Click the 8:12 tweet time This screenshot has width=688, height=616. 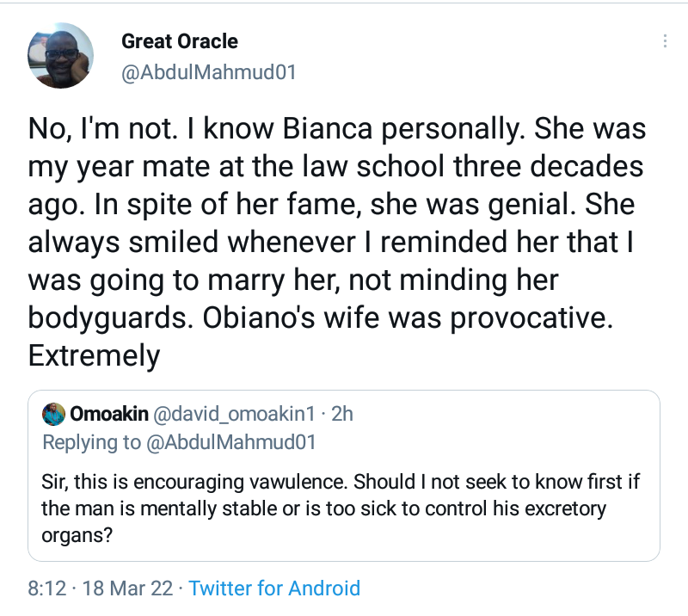(46, 588)
